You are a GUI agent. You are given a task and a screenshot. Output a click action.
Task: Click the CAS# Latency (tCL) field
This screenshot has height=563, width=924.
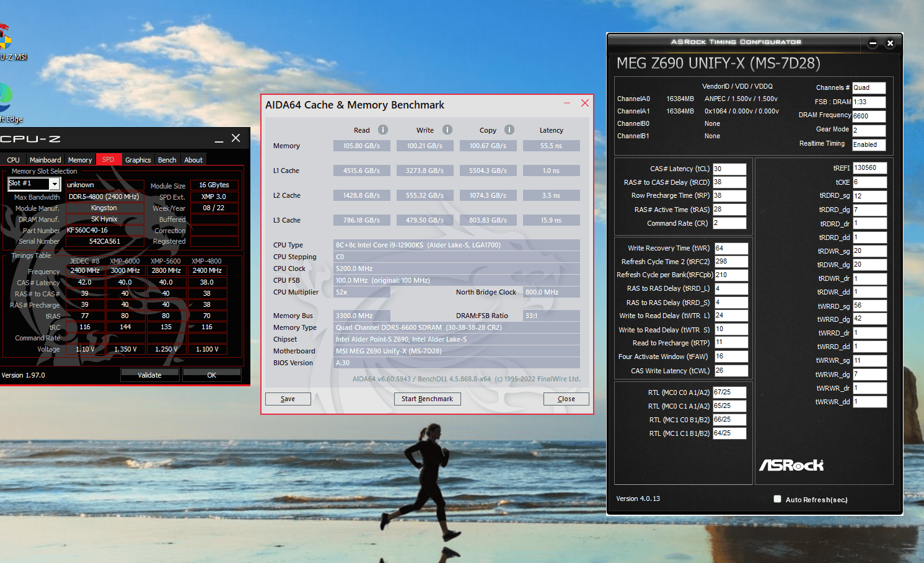(729, 169)
